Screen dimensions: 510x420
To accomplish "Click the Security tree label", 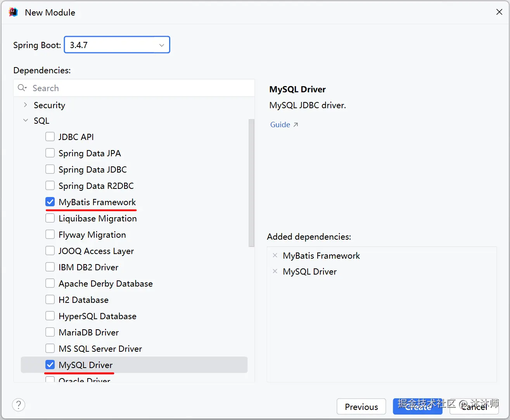I will pyautogui.click(x=49, y=105).
